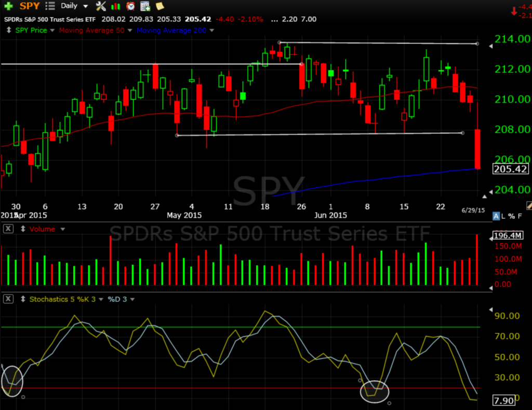Image resolution: width=532 pixels, height=410 pixels.
Task: Click the SPDRs S&P 500 Trust Series ETF name
Action: point(49,19)
